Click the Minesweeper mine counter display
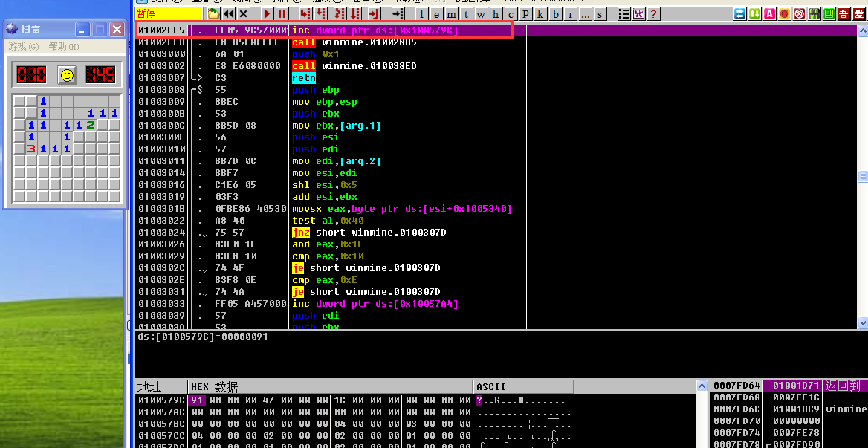 click(x=31, y=74)
